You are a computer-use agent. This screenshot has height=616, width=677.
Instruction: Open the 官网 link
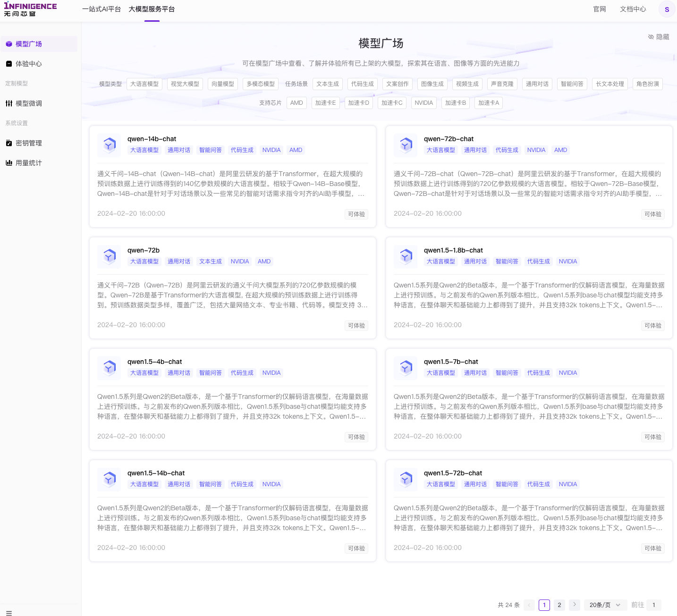600,9
